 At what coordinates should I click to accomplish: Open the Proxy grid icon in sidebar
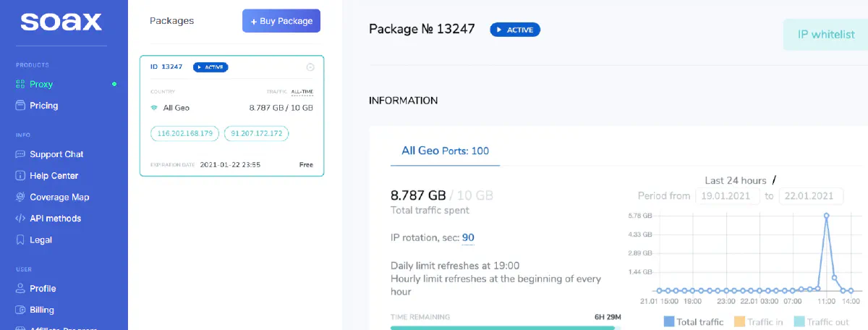[x=20, y=84]
